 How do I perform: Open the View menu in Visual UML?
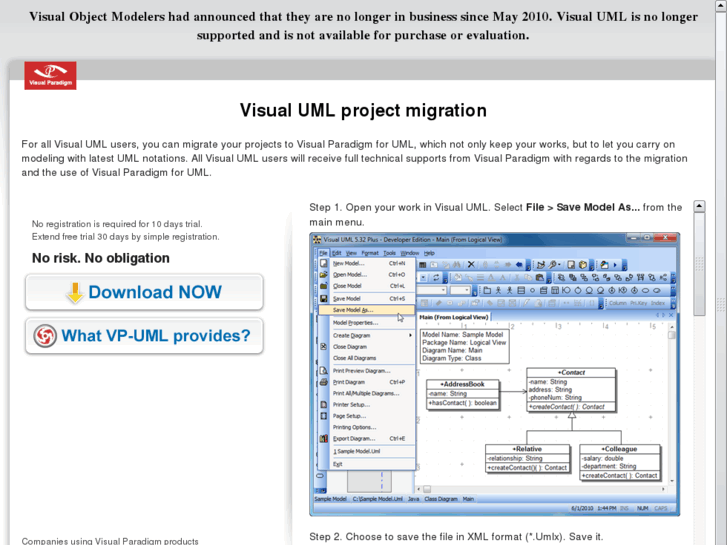click(x=351, y=253)
